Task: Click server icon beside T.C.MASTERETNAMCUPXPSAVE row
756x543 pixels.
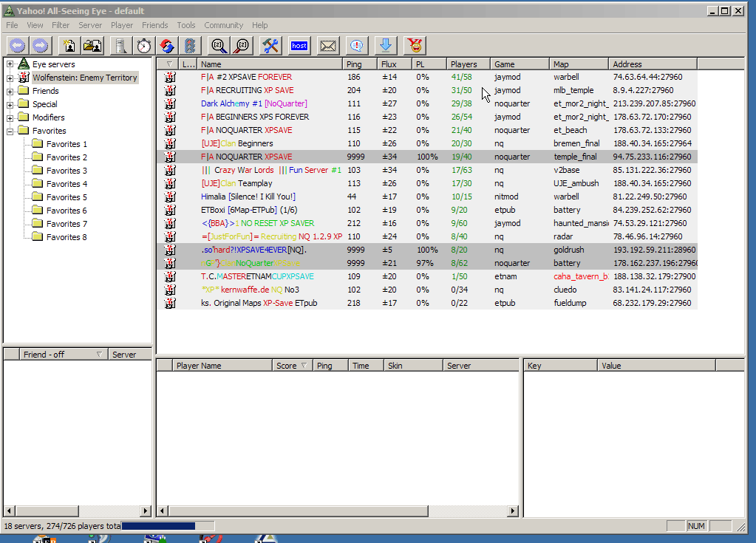Action: tap(170, 276)
